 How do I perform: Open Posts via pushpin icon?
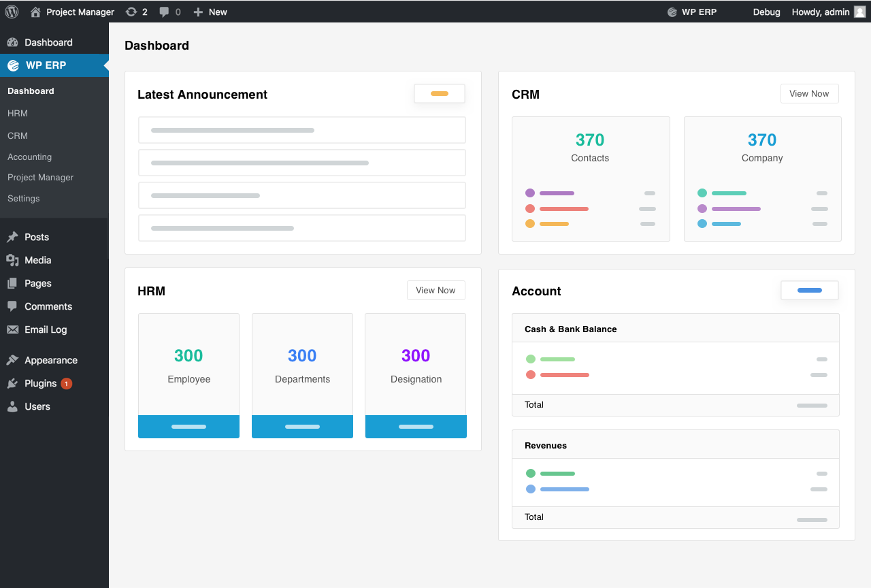(12, 237)
